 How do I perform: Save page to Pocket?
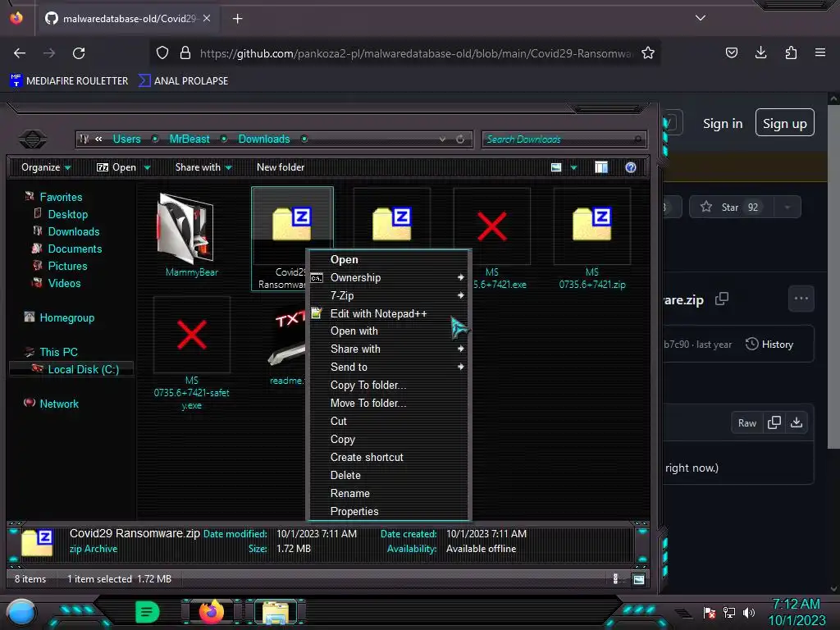(x=731, y=52)
